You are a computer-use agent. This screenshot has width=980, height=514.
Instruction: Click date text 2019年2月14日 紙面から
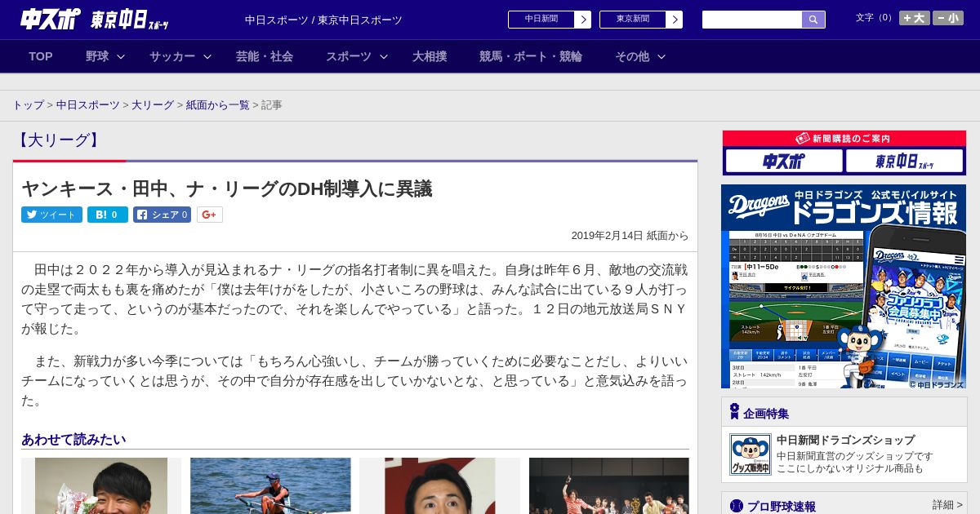(x=630, y=236)
